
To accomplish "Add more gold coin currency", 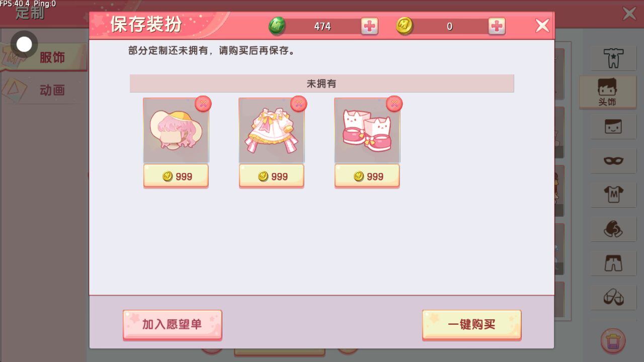I will [497, 26].
